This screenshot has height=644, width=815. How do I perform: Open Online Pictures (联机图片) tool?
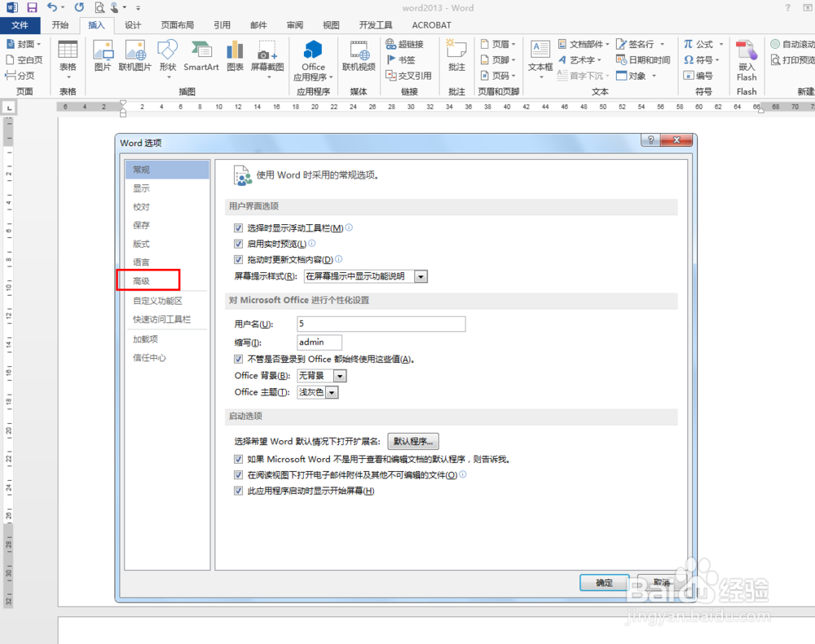(x=135, y=55)
